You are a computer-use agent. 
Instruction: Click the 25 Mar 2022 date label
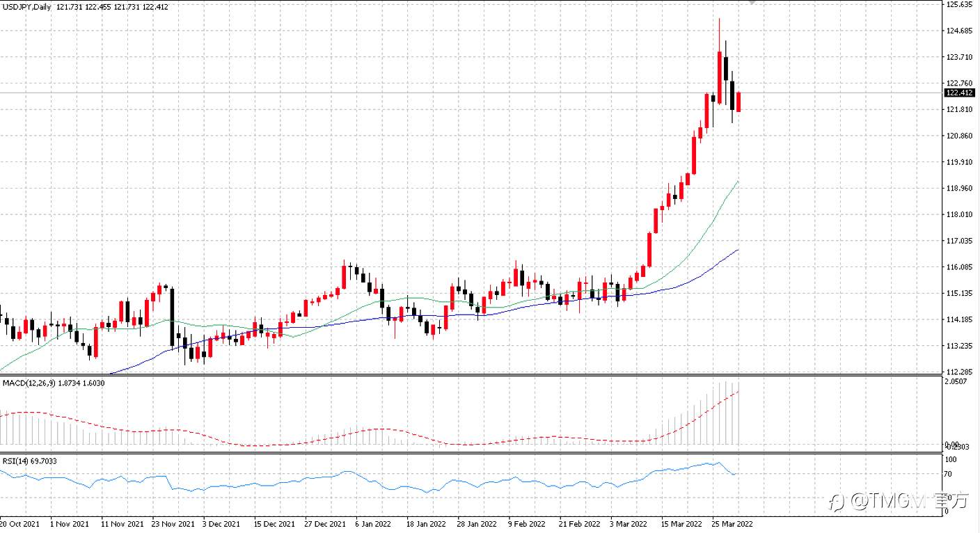[x=731, y=523]
